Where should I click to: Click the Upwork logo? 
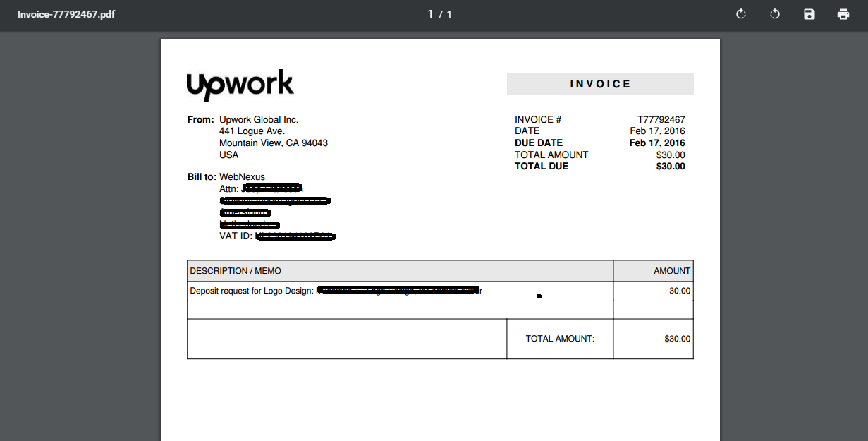point(240,85)
